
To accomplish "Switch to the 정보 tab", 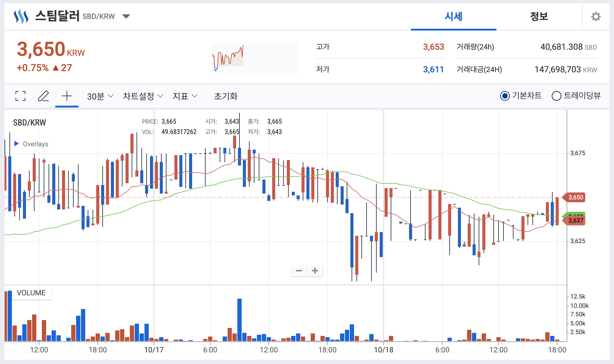I will click(539, 16).
